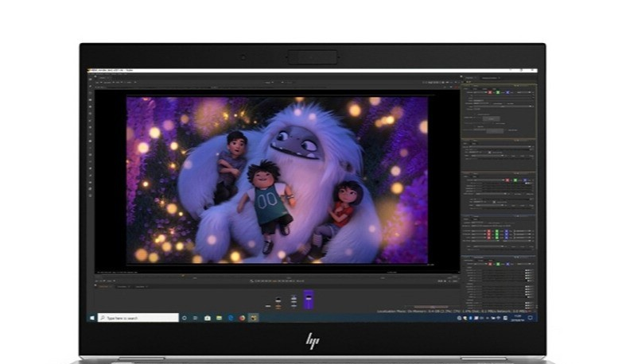Toggle blue channel in top properties panel
The width and height of the screenshot is (622, 364).
click(507, 92)
